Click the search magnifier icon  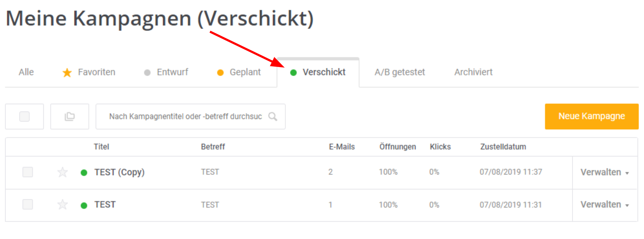(x=273, y=117)
